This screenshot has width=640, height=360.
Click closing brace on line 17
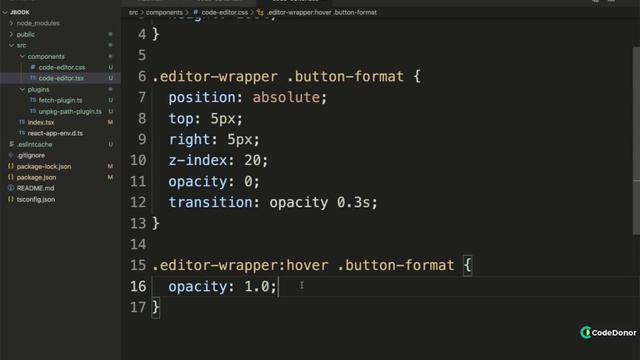(156, 307)
